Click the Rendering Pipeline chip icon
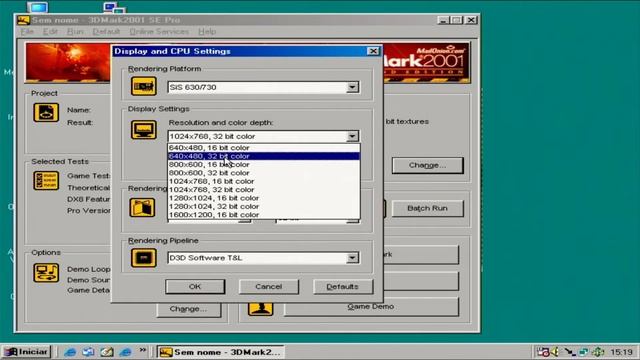This screenshot has height=360, width=640. [x=144, y=258]
